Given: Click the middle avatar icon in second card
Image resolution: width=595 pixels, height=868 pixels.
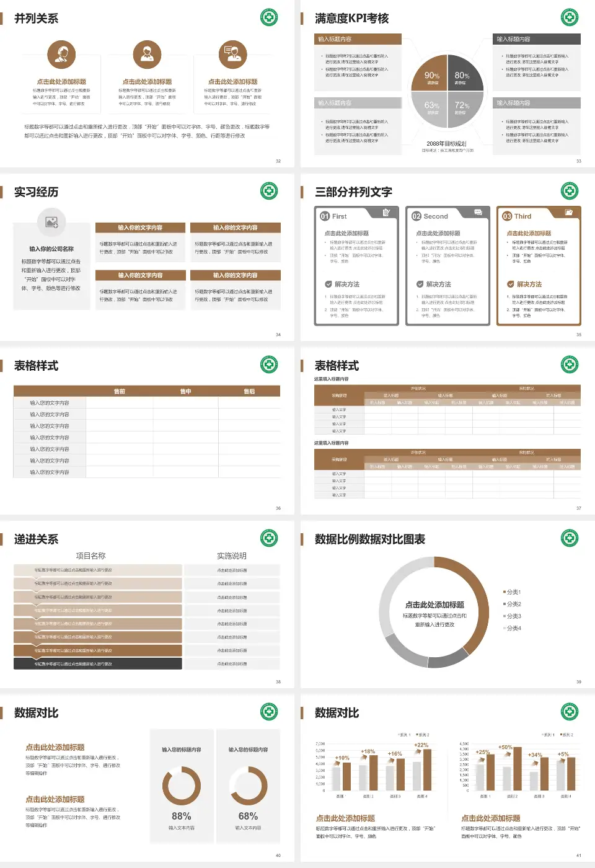Looking at the screenshot, I should click(x=146, y=55).
